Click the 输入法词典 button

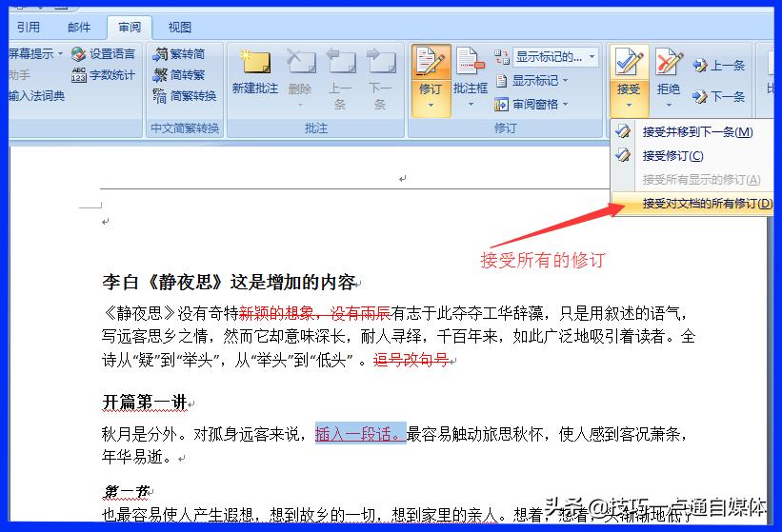pyautogui.click(x=37, y=95)
